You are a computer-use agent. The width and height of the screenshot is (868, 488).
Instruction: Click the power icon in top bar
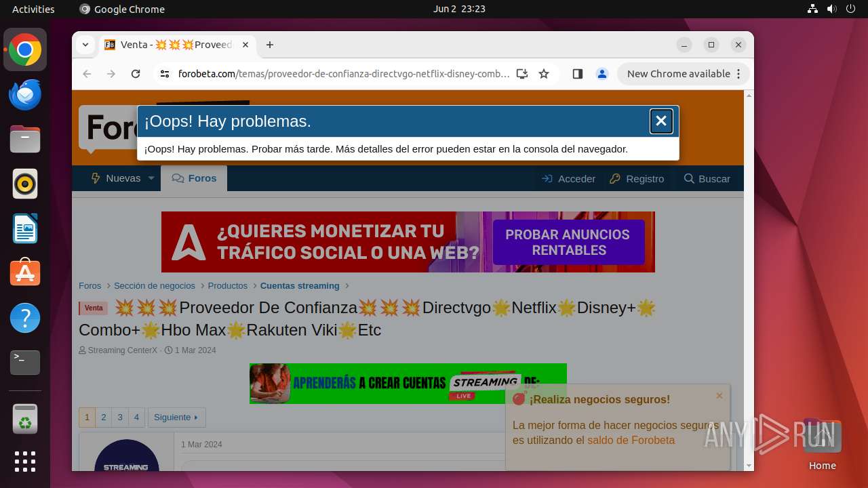(851, 9)
